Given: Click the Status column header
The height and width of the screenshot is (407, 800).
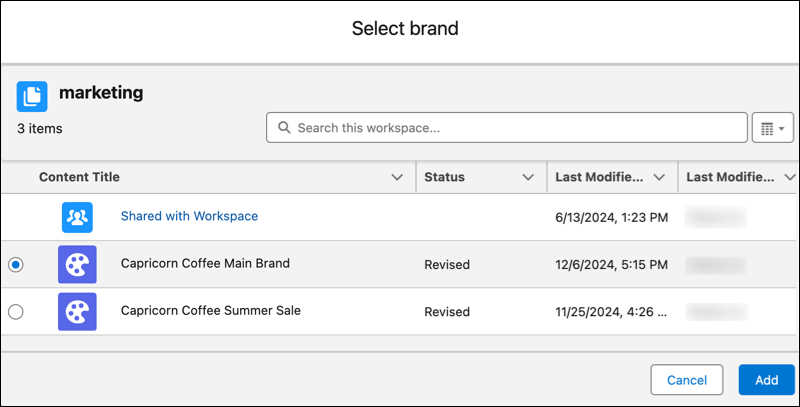Looking at the screenshot, I should tap(444, 177).
